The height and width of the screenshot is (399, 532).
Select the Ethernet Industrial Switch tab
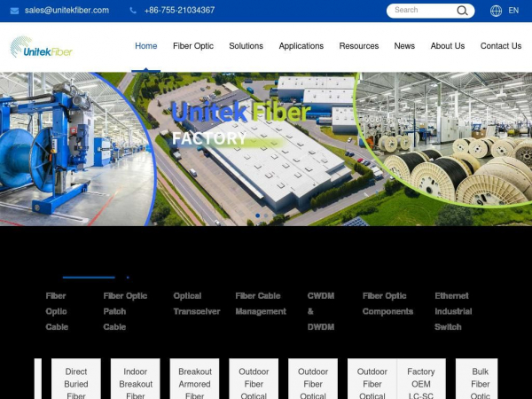click(453, 311)
